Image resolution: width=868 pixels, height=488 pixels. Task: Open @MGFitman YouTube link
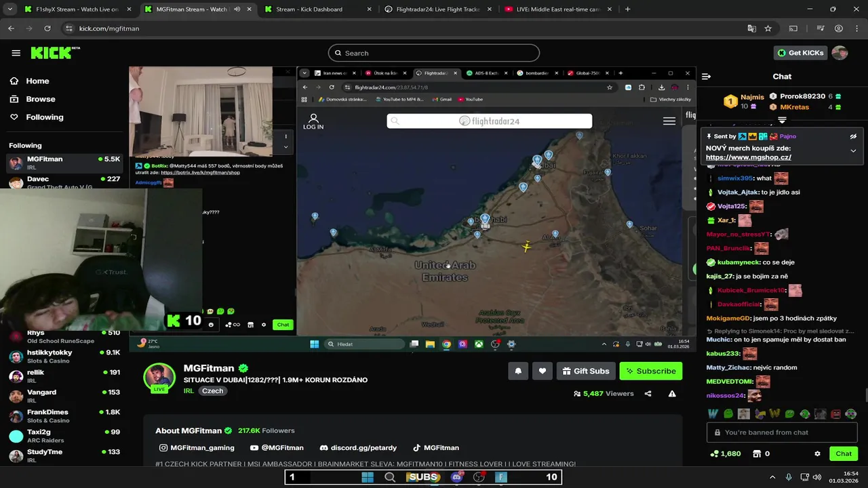[x=277, y=448]
